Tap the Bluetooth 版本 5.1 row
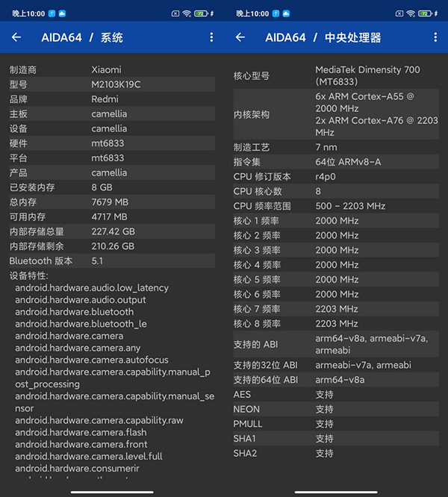 [x=112, y=261]
